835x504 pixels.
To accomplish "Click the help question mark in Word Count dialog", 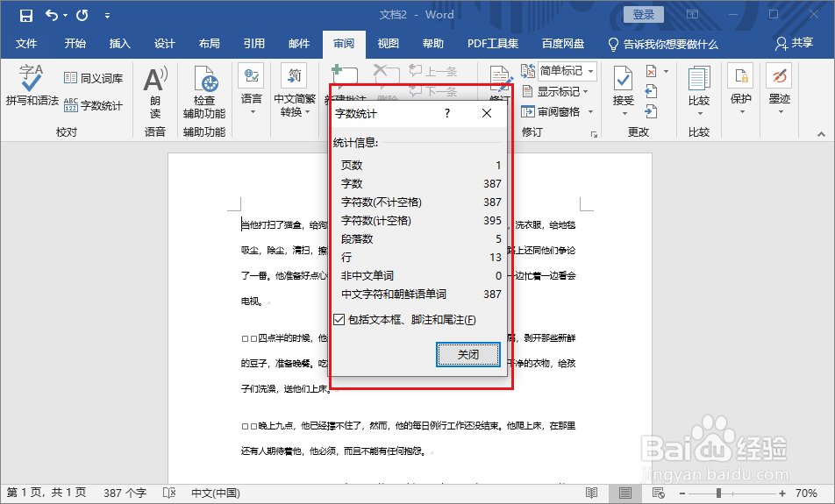I will pyautogui.click(x=447, y=113).
